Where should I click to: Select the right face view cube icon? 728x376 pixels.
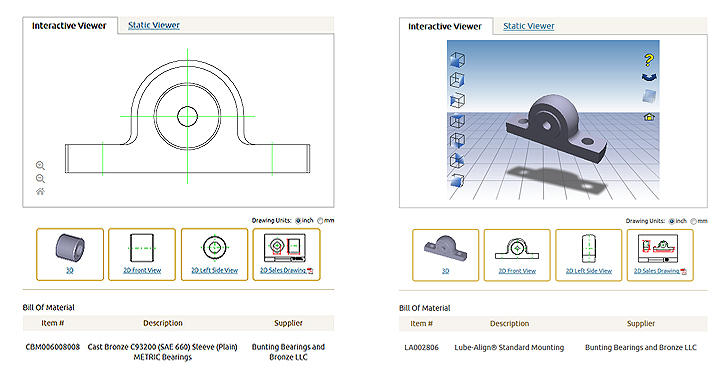tap(457, 80)
